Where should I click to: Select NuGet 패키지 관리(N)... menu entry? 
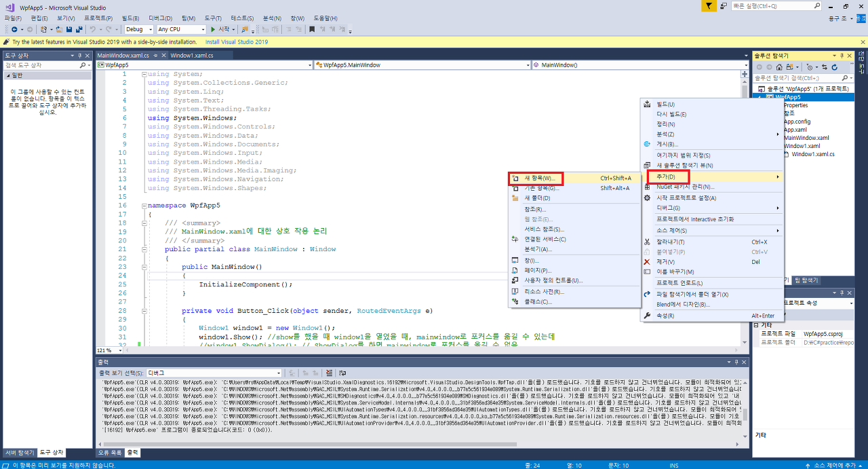711,187
